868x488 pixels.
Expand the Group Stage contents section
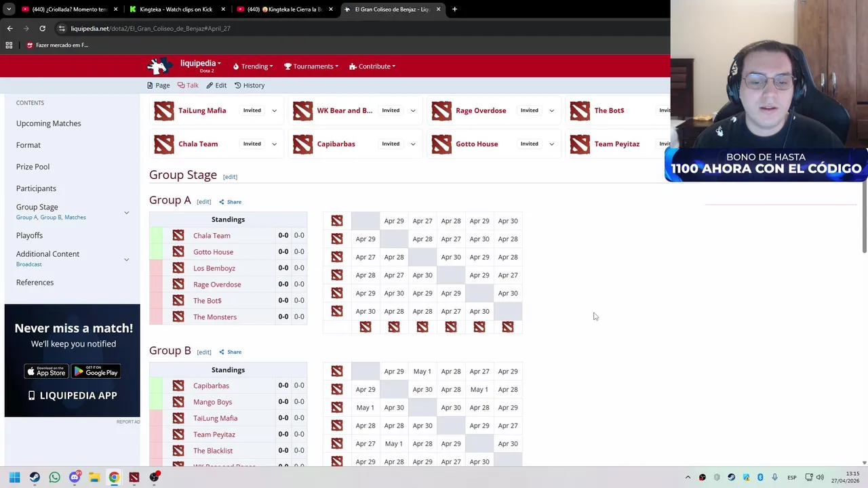126,213
